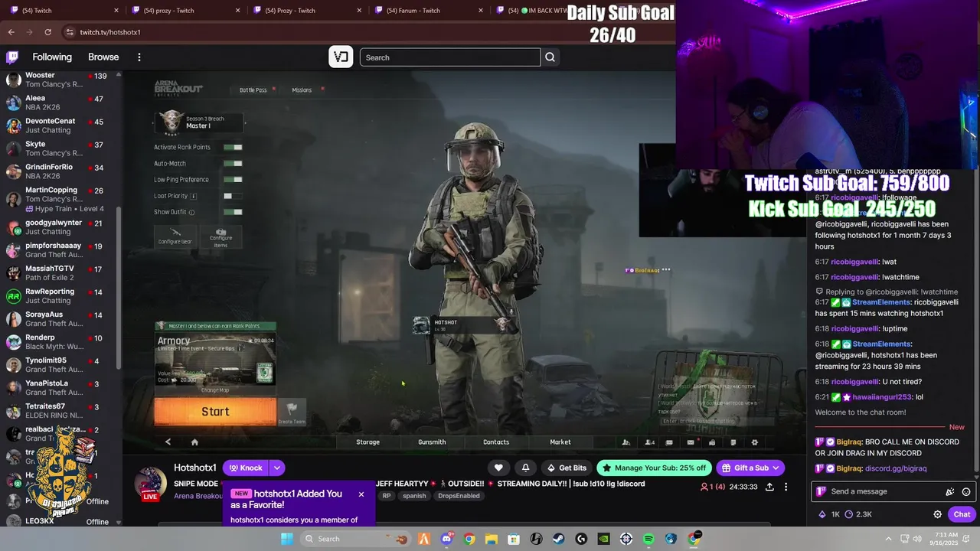Select the Armory map thumbnail card
The height and width of the screenshot is (551, 980).
[215, 358]
